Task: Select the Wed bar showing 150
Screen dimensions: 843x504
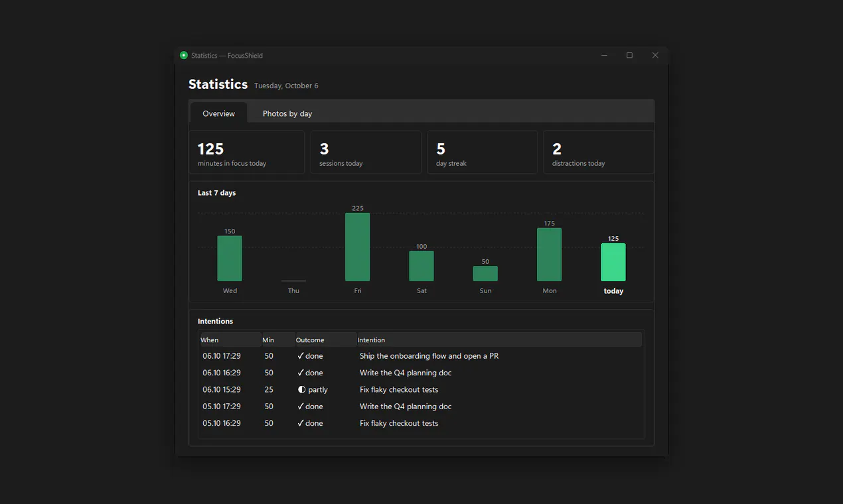Action: pos(230,259)
